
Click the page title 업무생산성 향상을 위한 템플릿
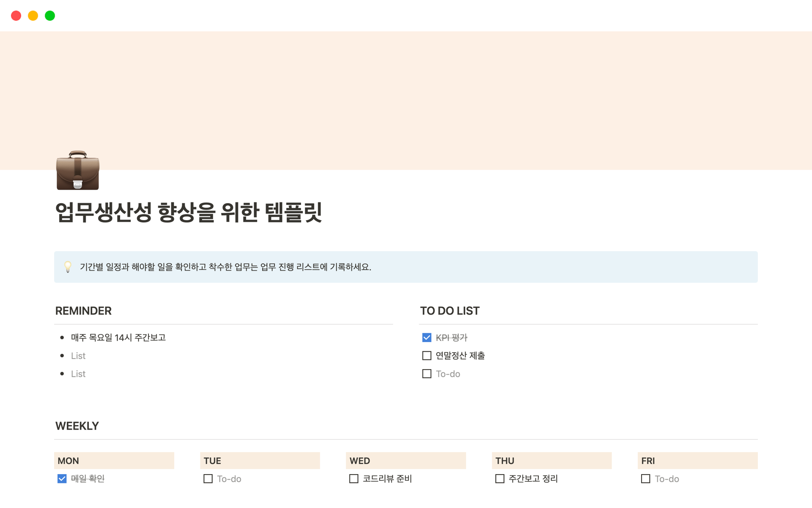point(189,213)
